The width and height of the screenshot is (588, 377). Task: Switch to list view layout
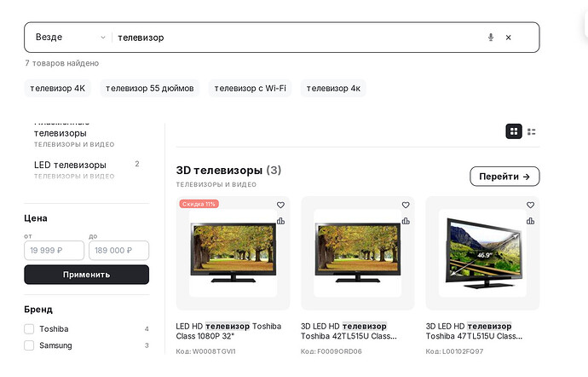pyautogui.click(x=532, y=131)
